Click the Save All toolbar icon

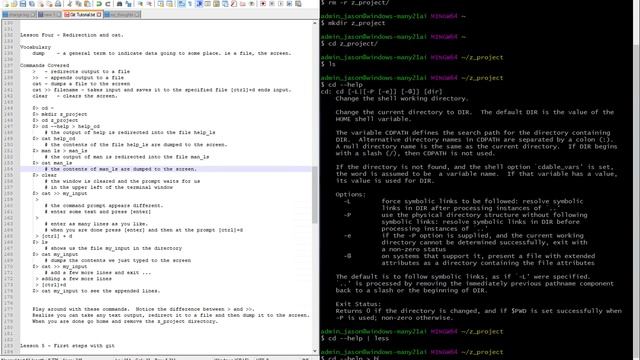(32, 4)
